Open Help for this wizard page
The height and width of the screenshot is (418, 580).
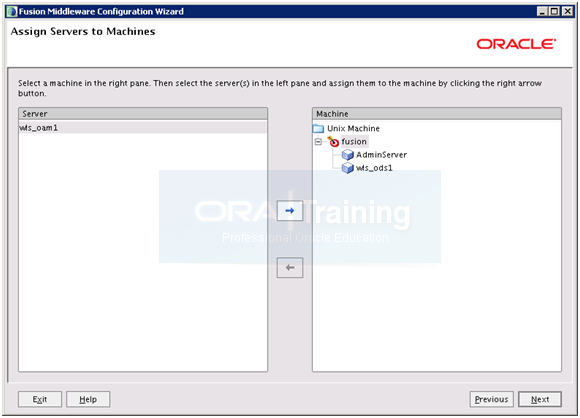88,399
